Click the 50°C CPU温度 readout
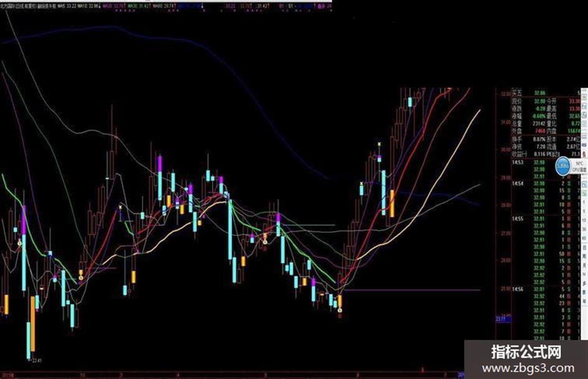This screenshot has width=588, height=379. coord(579,167)
